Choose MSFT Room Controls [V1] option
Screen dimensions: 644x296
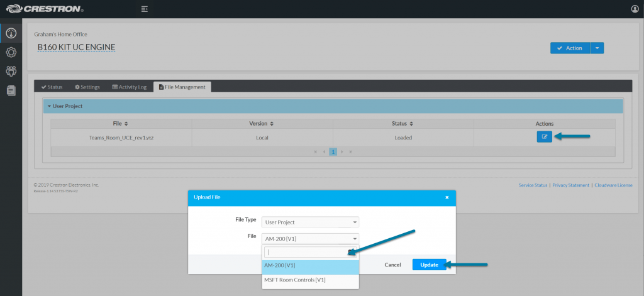[x=311, y=280]
